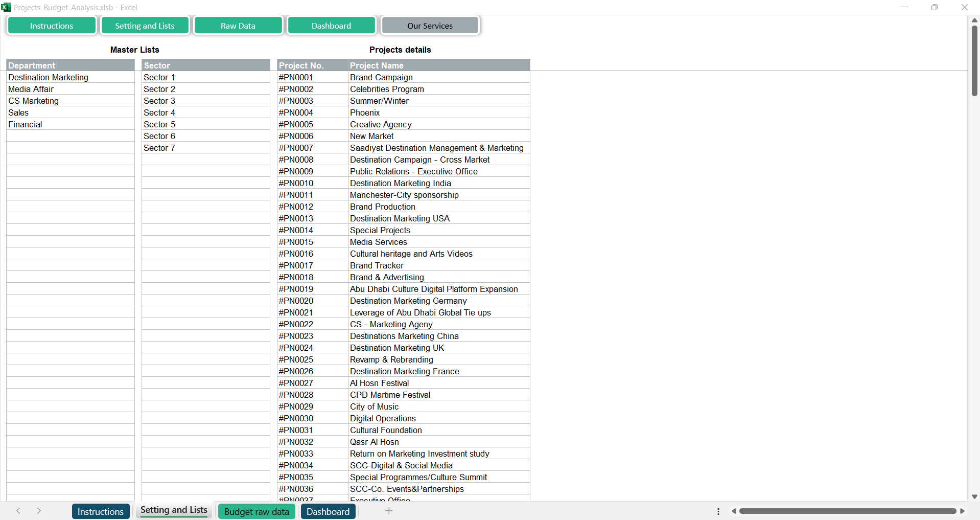Select the Destination Marketing department cell
This screenshot has width=980, height=520.
(70, 77)
